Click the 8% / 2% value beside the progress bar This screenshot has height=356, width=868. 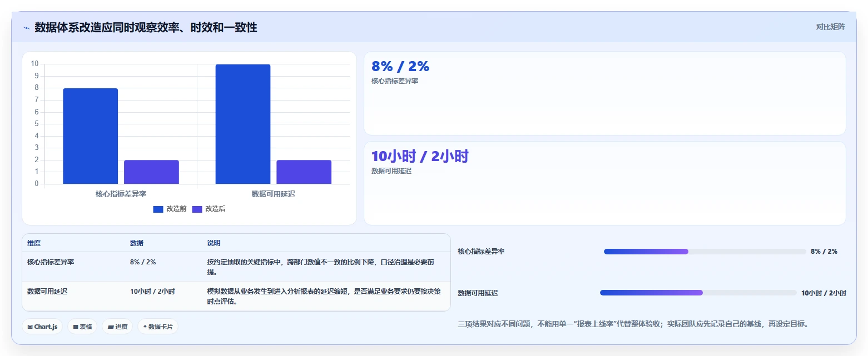pyautogui.click(x=824, y=252)
